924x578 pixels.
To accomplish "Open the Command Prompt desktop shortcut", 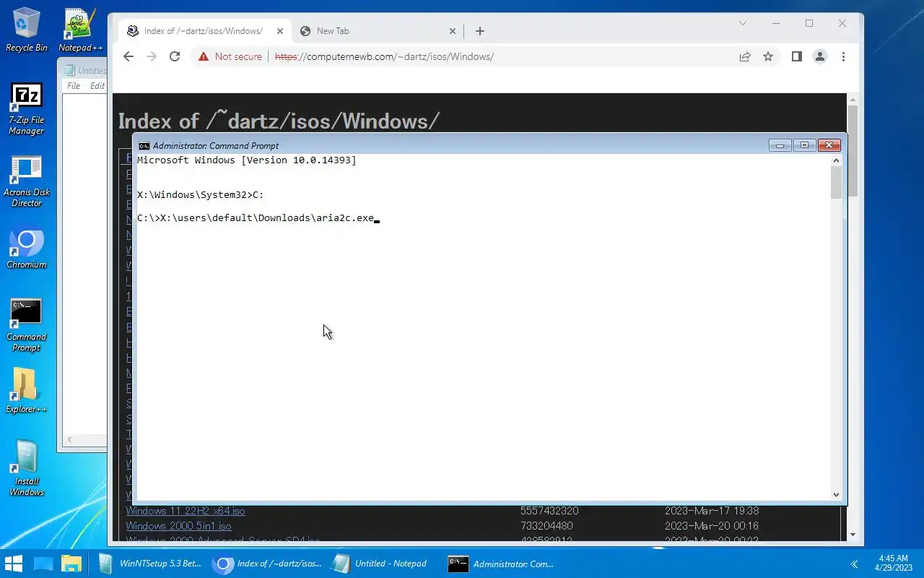I will pyautogui.click(x=27, y=327).
